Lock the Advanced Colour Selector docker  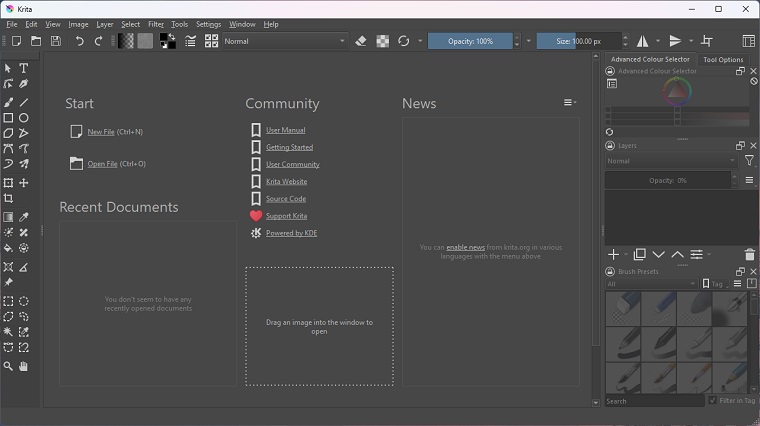(610, 71)
